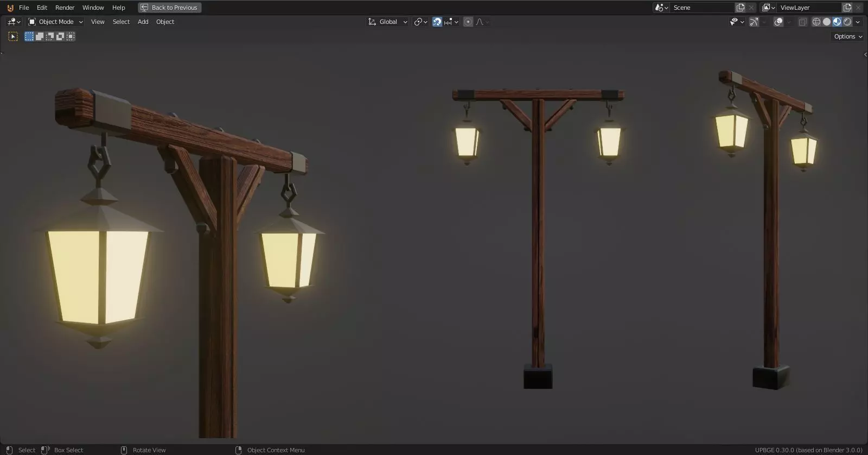Choose Extend selection mode icon
This screenshot has width=868, height=455.
pos(40,36)
